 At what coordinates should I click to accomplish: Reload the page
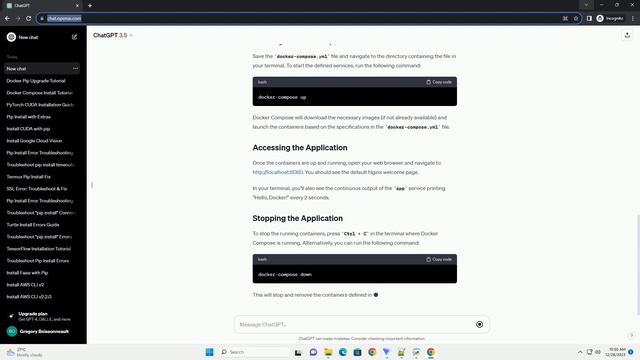[x=29, y=18]
